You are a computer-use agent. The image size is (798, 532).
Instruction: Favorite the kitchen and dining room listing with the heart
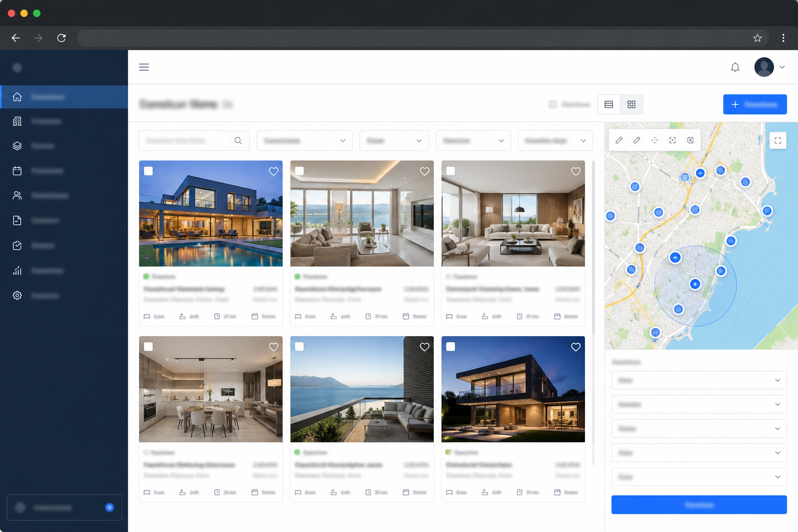[x=274, y=347]
